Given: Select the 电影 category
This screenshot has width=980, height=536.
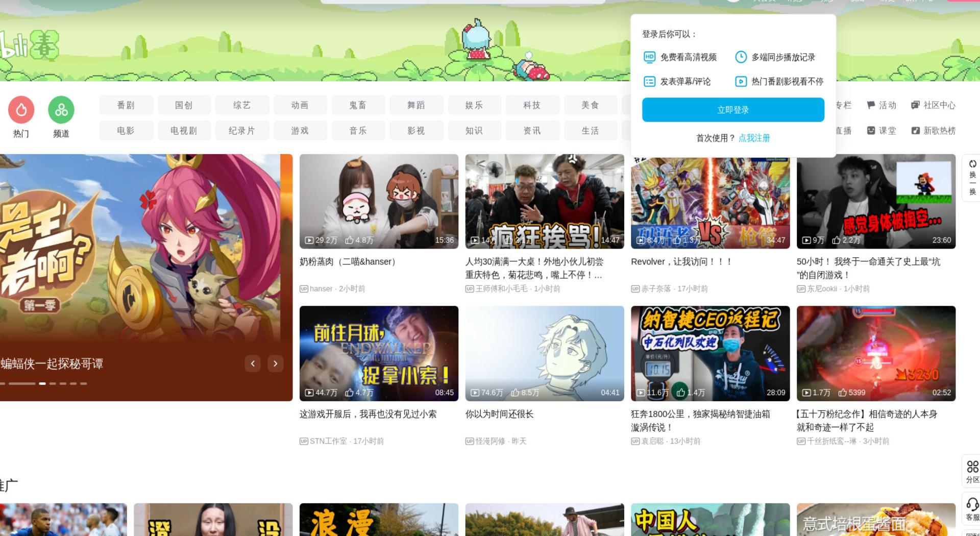Looking at the screenshot, I should (x=126, y=131).
